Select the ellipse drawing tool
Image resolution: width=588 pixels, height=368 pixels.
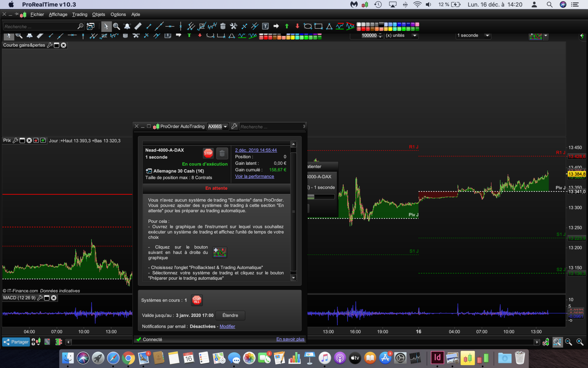click(308, 26)
